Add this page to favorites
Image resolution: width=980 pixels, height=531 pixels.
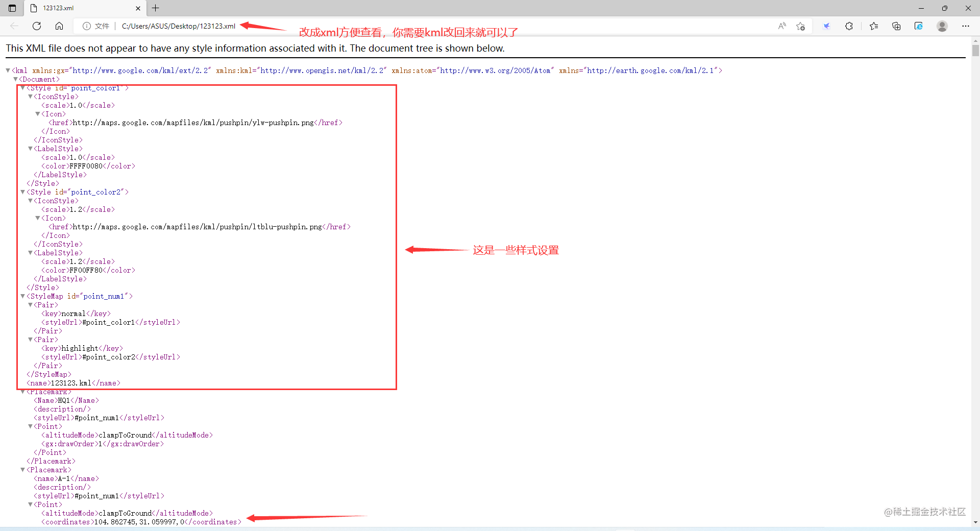800,26
